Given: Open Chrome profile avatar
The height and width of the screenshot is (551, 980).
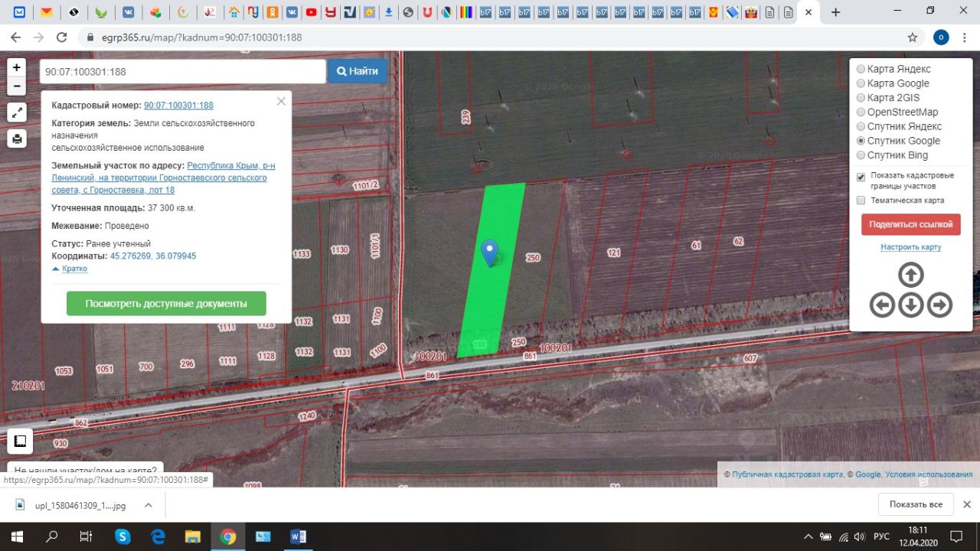Looking at the screenshot, I should point(941,37).
